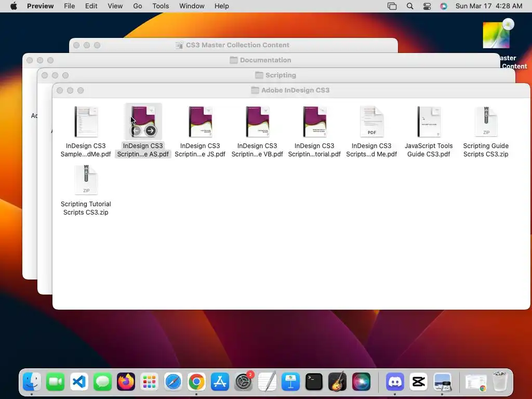
Task: Open Discord from the Dock
Action: (x=395, y=382)
